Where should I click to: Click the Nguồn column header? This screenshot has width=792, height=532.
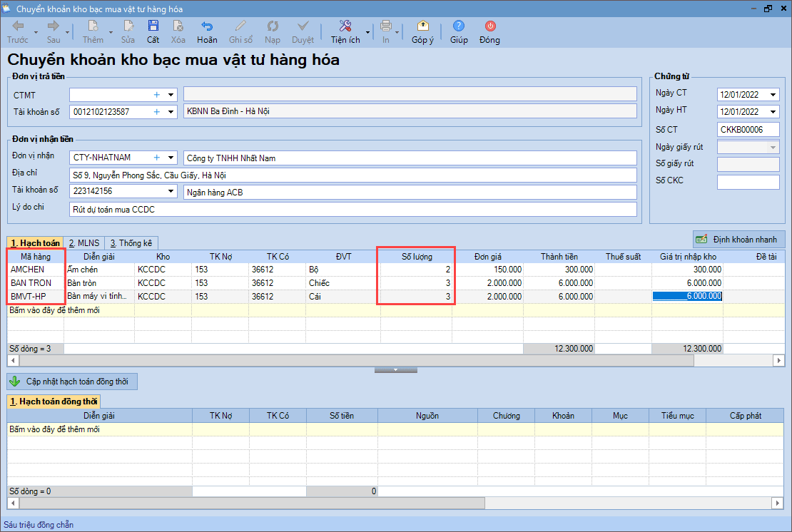click(427, 416)
